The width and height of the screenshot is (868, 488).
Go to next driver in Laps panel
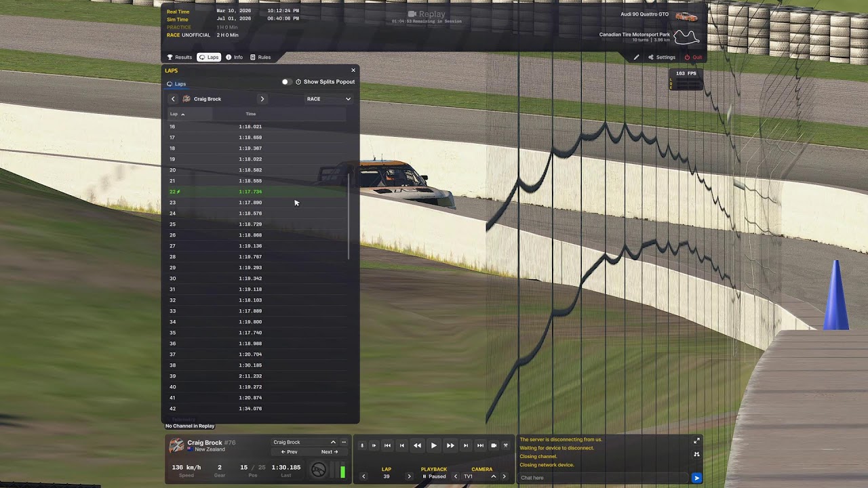point(262,99)
